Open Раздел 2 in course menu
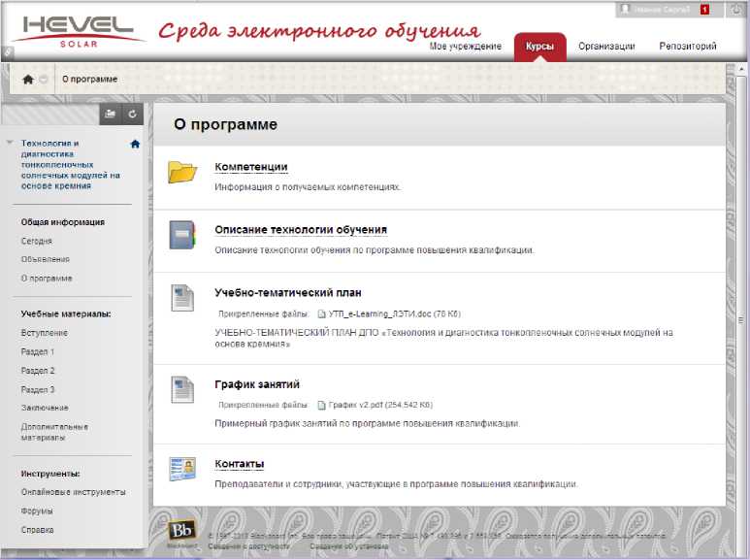Viewport: 750px width, 560px height. point(38,371)
